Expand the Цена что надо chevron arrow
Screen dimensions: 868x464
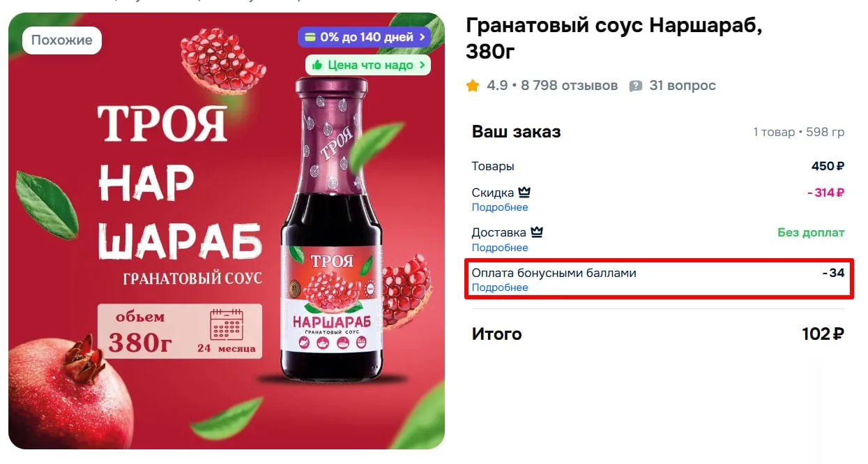[x=421, y=65]
